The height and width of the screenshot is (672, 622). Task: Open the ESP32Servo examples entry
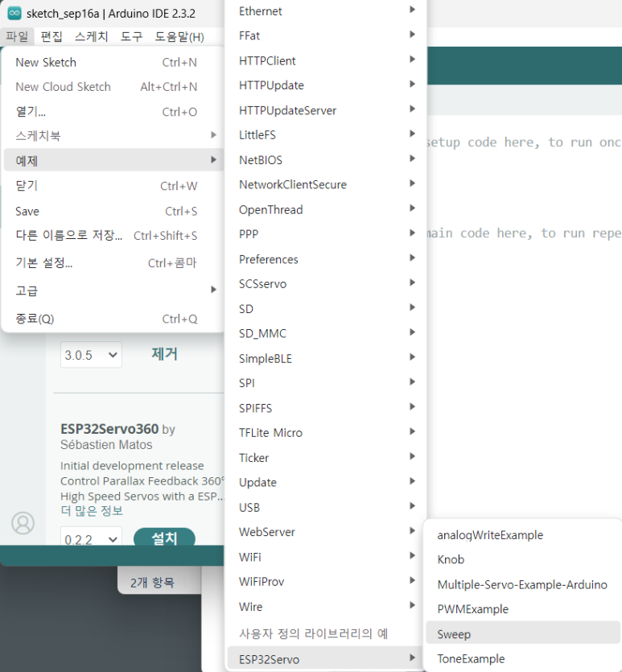coord(326,659)
